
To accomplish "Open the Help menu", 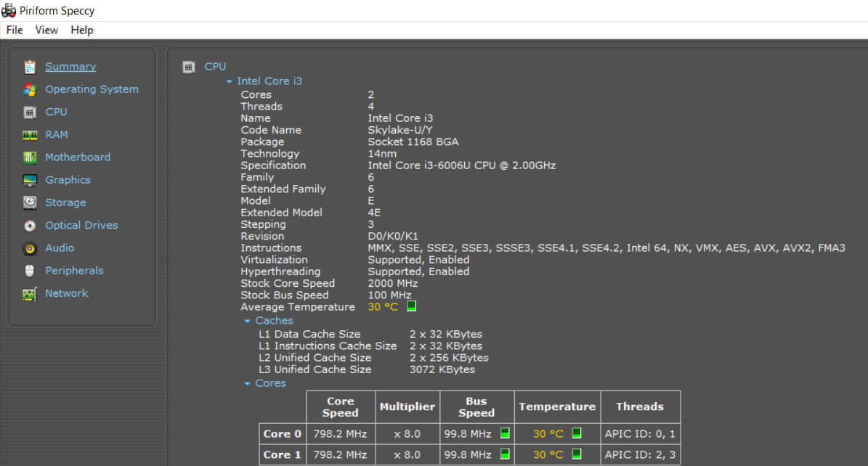I will 82,30.
